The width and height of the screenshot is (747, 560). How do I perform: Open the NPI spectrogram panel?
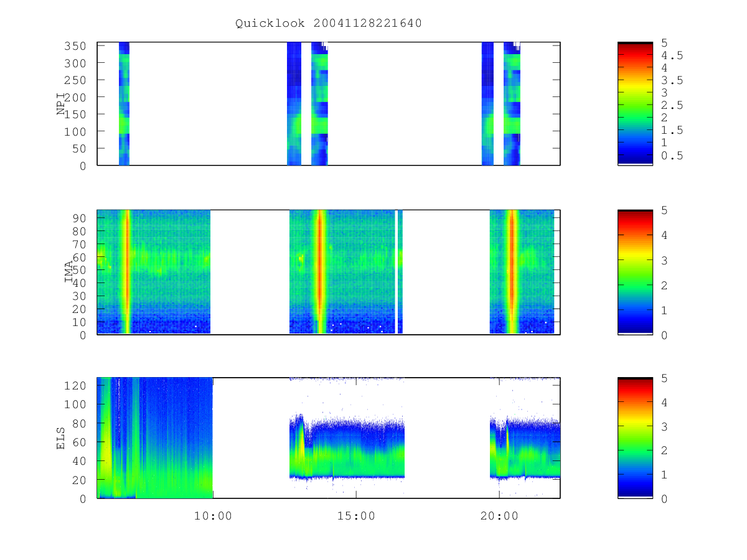pos(329,104)
